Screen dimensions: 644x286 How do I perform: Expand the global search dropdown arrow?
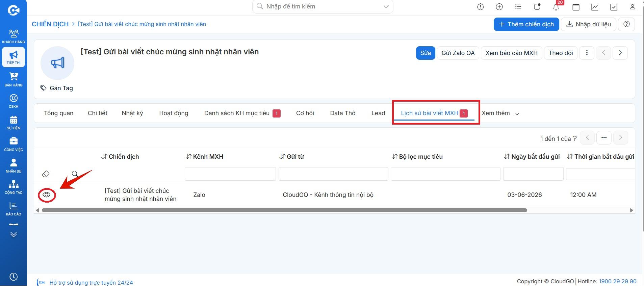point(386,7)
